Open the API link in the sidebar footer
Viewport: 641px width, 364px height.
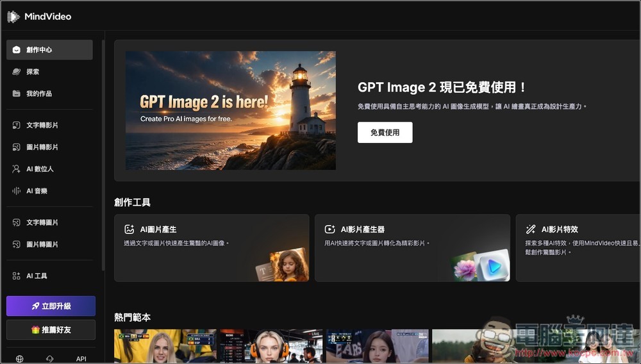(81, 359)
